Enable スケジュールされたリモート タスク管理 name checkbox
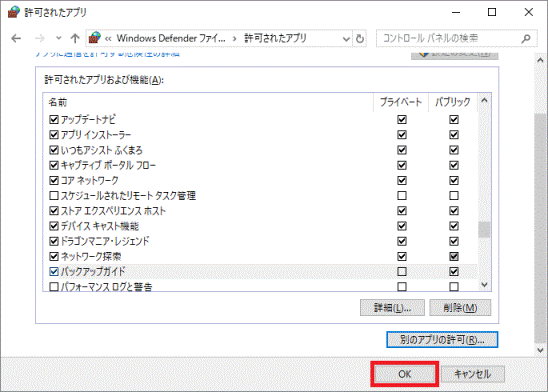The height and width of the screenshot is (392, 548). point(54,196)
